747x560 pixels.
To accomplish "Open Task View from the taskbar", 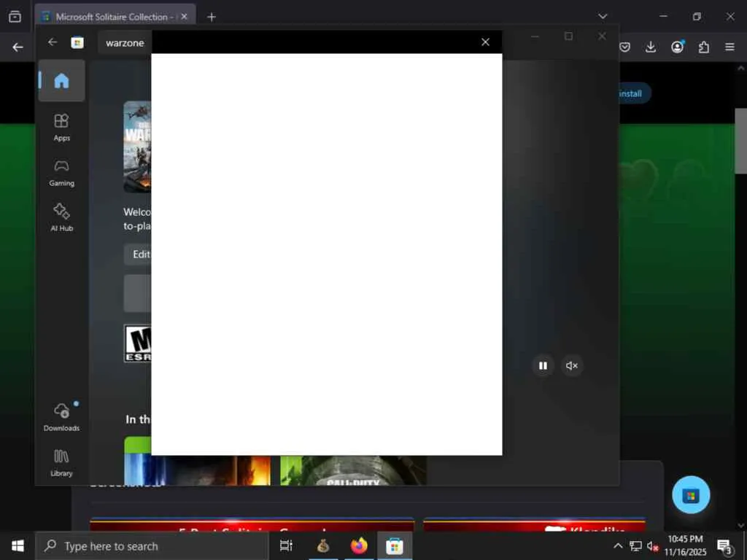I will [286, 545].
